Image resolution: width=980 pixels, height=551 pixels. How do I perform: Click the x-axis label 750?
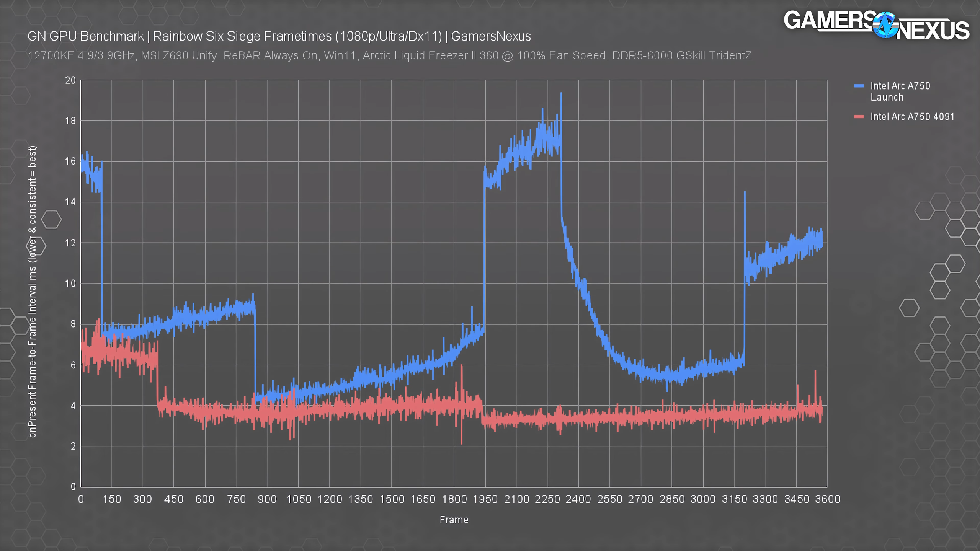coord(236,499)
